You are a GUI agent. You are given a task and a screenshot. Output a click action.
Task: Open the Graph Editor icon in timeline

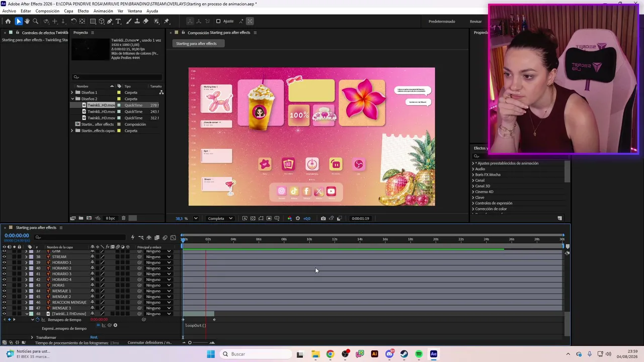pos(173,237)
